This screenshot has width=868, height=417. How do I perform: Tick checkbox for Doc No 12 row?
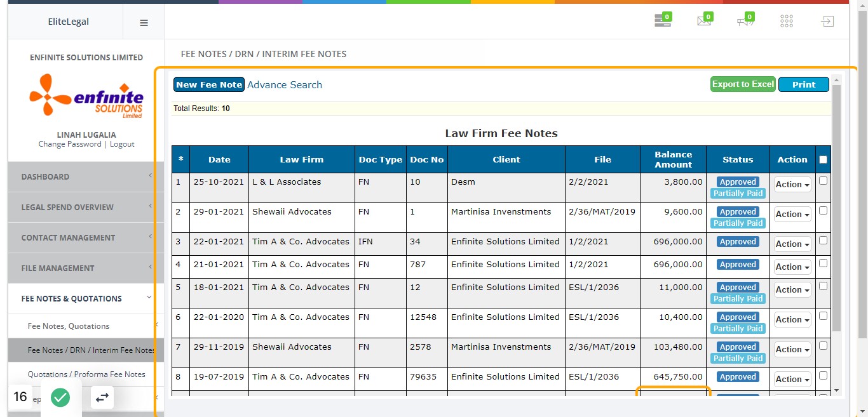pyautogui.click(x=824, y=286)
